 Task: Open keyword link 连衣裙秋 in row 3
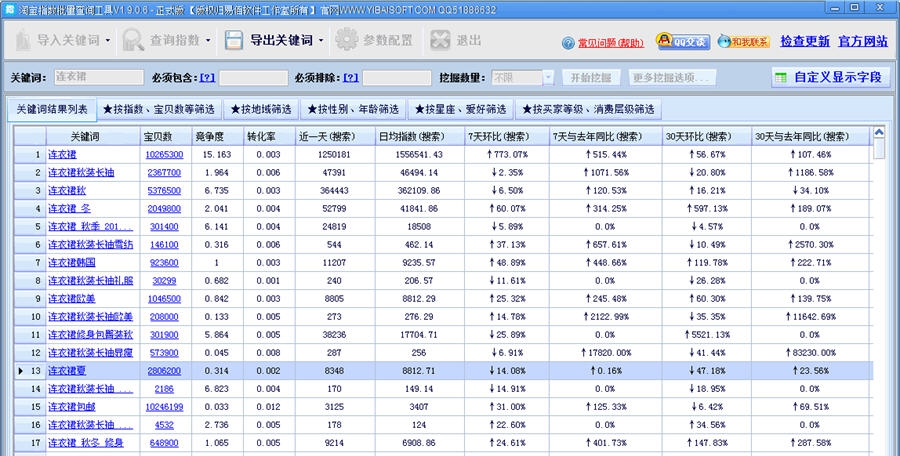coord(67,191)
